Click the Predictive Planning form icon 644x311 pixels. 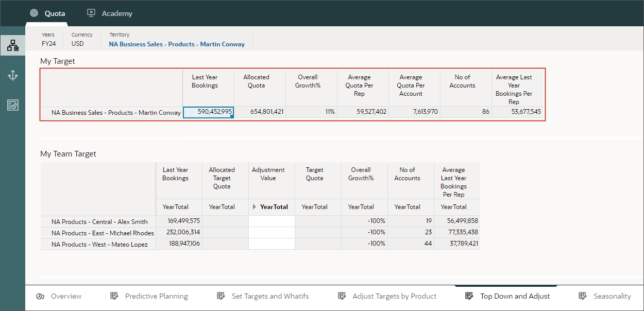[114, 296]
